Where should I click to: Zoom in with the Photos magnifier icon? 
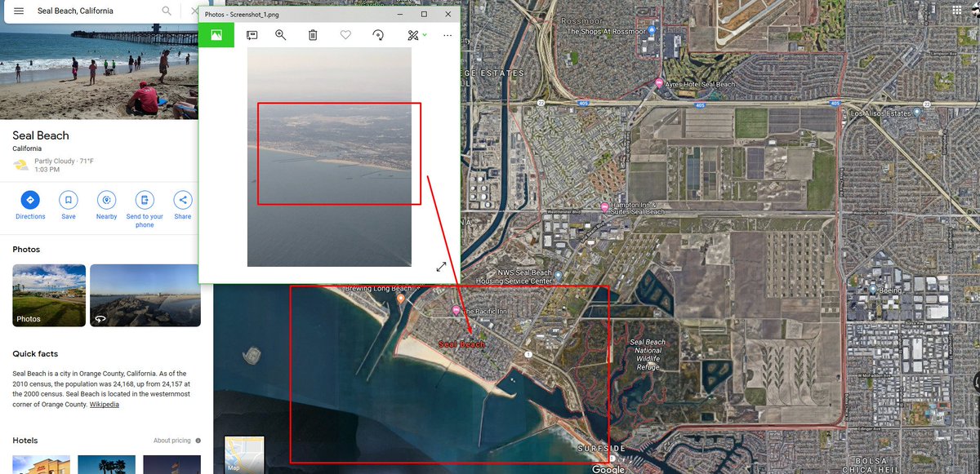pos(280,35)
